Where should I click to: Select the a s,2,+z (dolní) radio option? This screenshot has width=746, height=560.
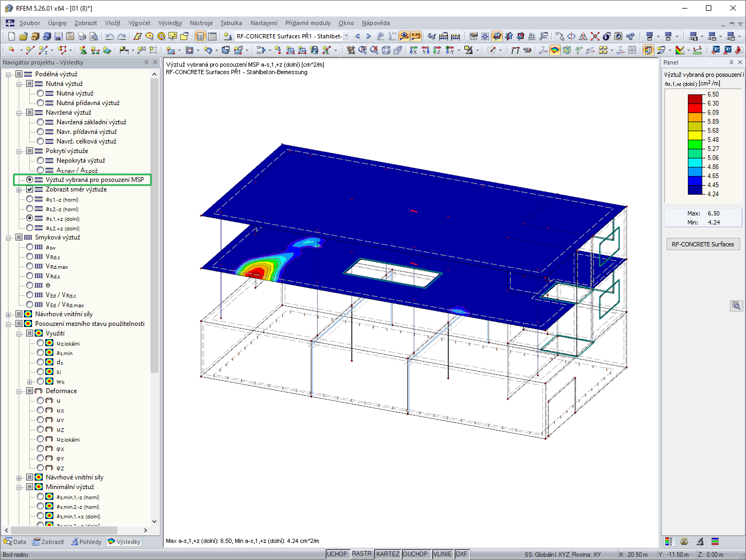coord(29,228)
